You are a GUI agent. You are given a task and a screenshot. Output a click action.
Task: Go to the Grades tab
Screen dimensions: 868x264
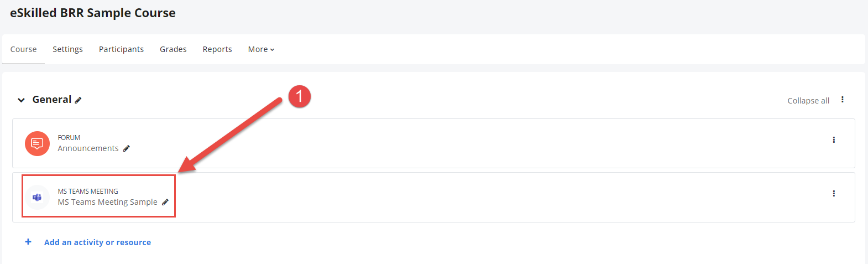173,49
